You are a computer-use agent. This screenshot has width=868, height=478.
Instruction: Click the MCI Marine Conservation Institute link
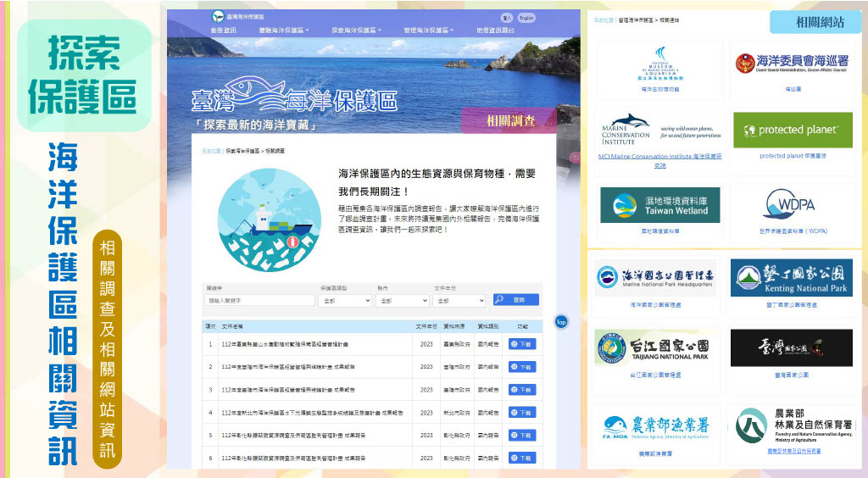point(659,160)
